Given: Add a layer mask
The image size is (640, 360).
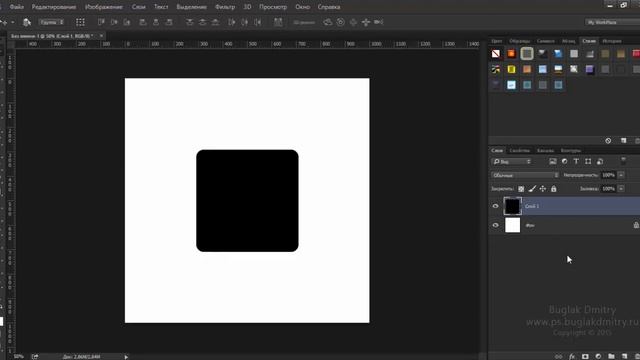Looking at the screenshot, I should click(x=585, y=356).
